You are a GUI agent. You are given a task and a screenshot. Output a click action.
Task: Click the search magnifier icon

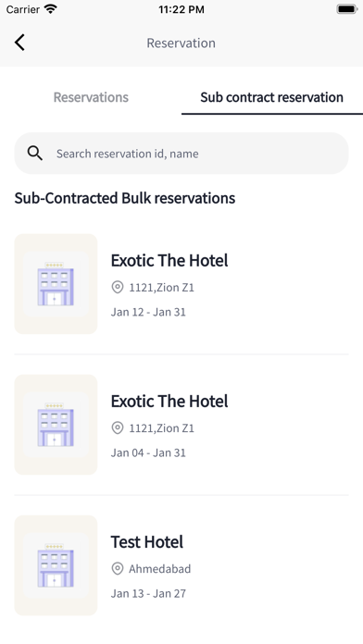coord(35,154)
